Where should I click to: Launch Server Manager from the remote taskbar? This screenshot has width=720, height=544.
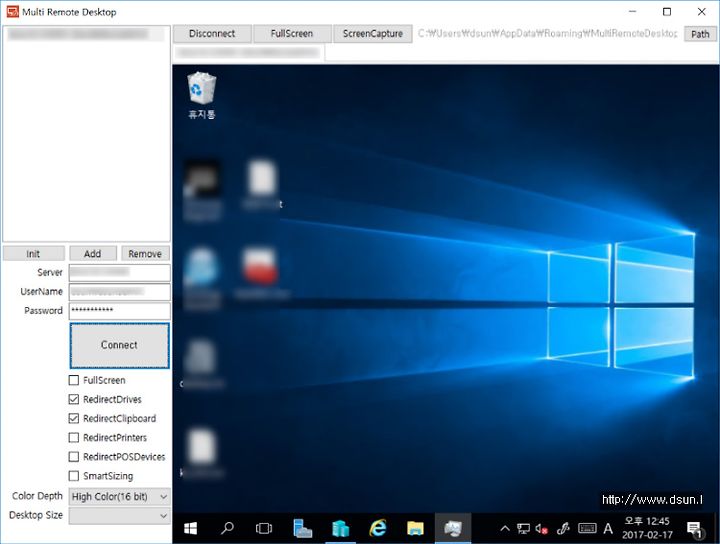click(302, 528)
